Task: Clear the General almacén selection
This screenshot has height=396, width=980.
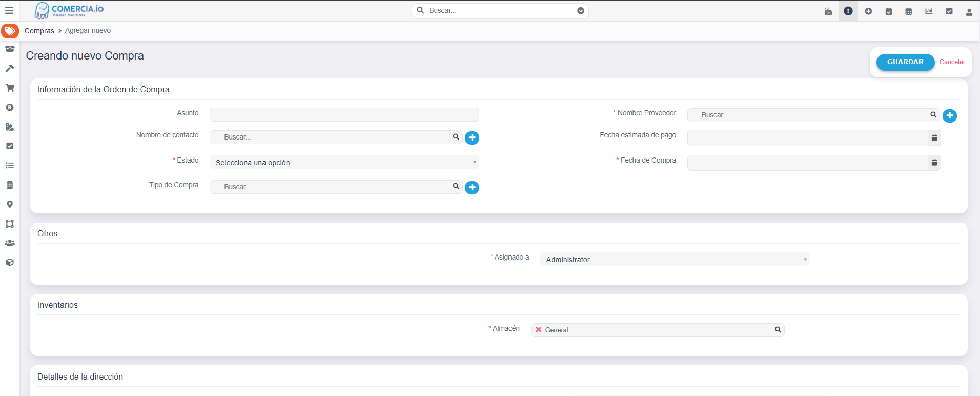Action: pos(538,330)
